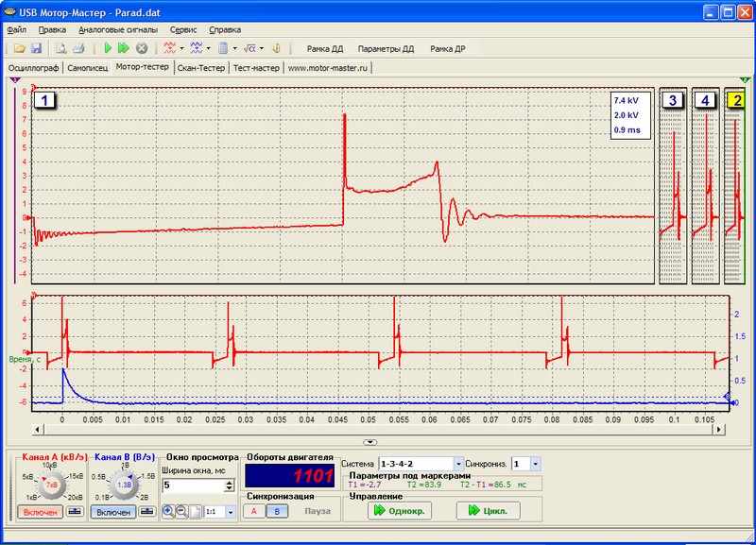
Task: Switch to the Осциллограф tab
Action: (x=34, y=68)
